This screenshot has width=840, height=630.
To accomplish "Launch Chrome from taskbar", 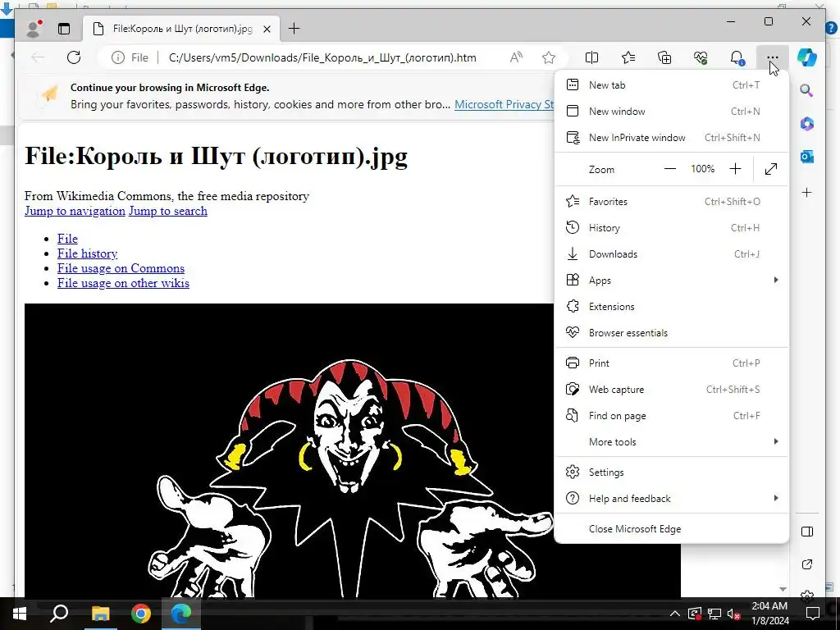I will [x=141, y=614].
